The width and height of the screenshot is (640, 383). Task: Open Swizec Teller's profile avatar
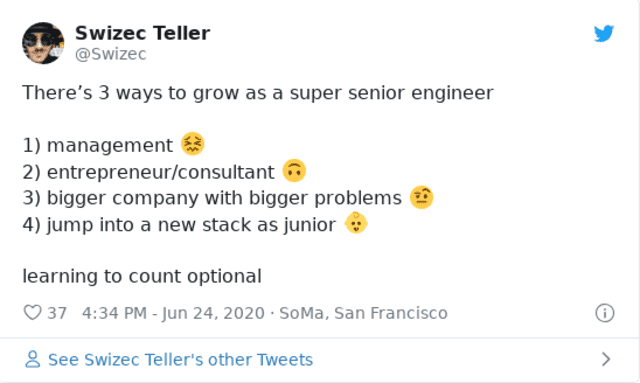(x=43, y=43)
